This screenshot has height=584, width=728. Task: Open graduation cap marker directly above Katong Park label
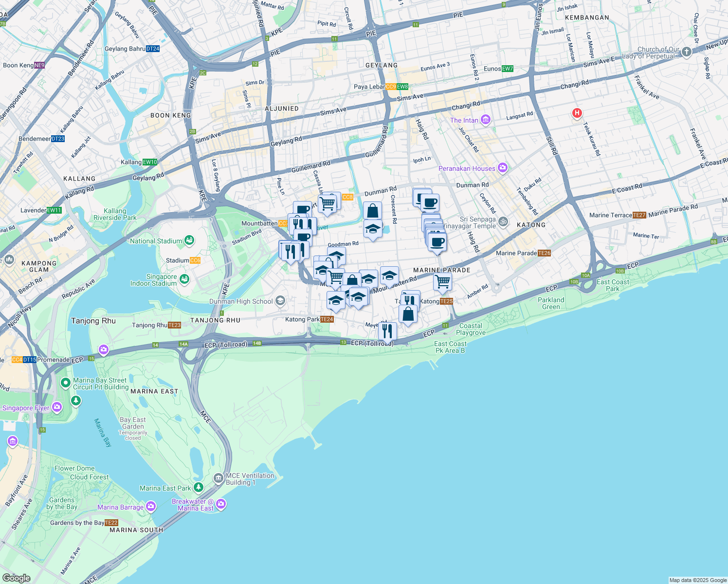coord(336,301)
